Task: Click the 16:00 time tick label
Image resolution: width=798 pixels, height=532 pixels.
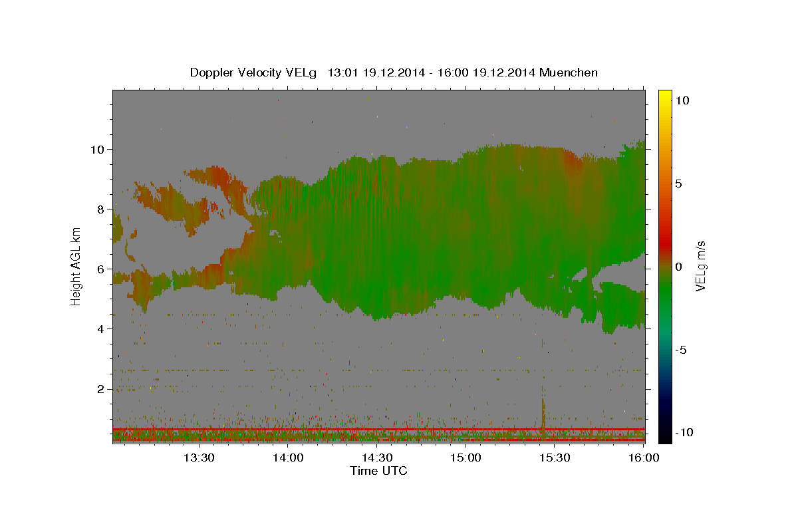Action: (643, 458)
